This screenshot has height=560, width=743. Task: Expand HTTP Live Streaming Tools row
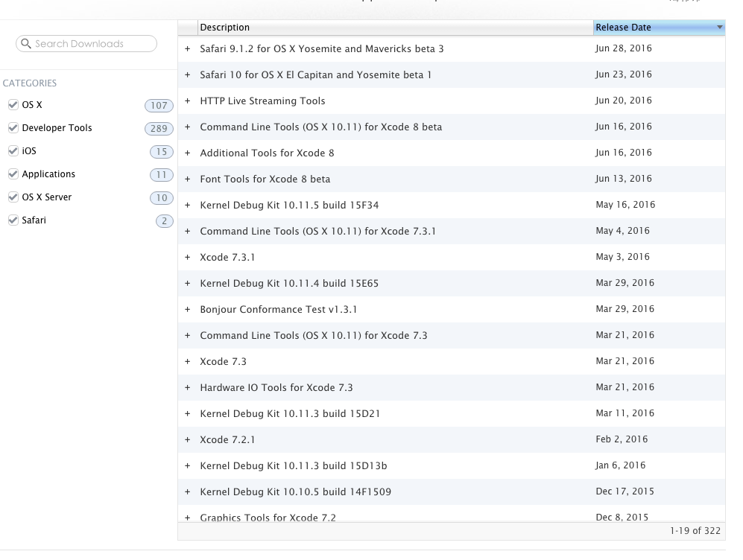[x=188, y=101]
